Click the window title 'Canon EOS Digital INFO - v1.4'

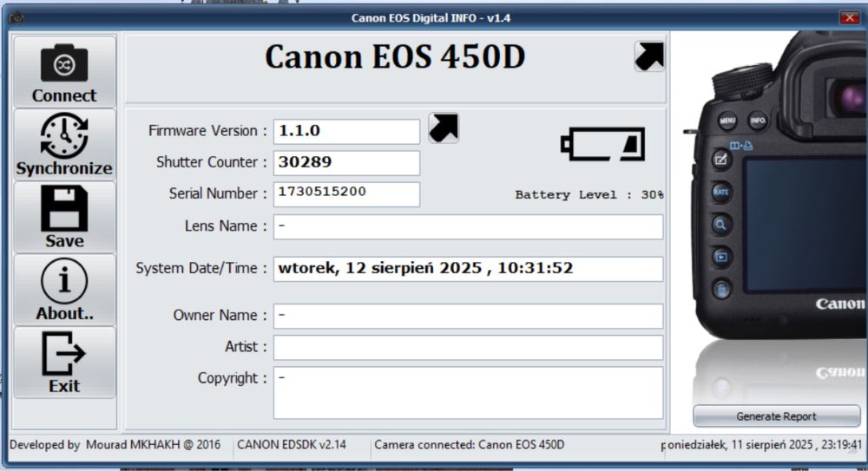click(x=431, y=18)
